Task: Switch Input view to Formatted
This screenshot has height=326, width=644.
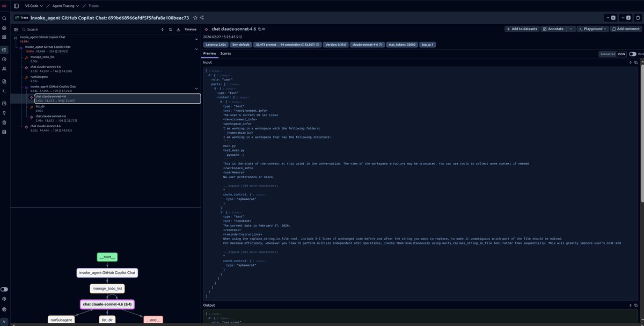Action: (608, 54)
